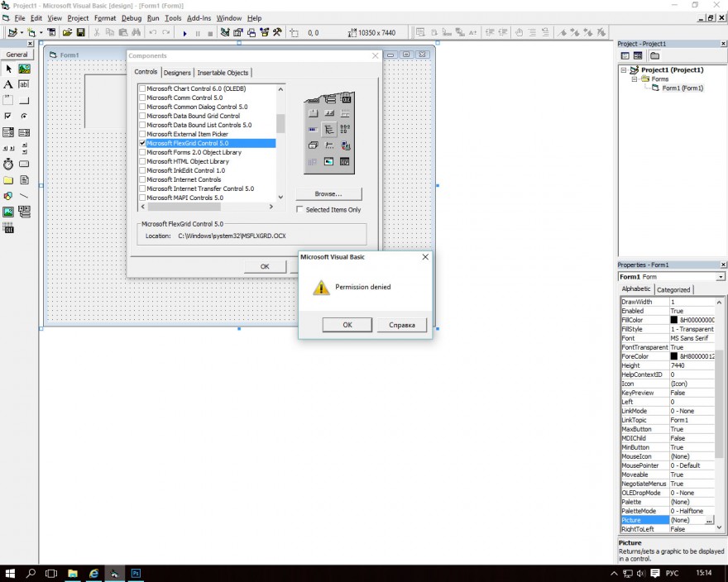The image size is (728, 582).
Task: Click the Справка button
Action: click(402, 325)
